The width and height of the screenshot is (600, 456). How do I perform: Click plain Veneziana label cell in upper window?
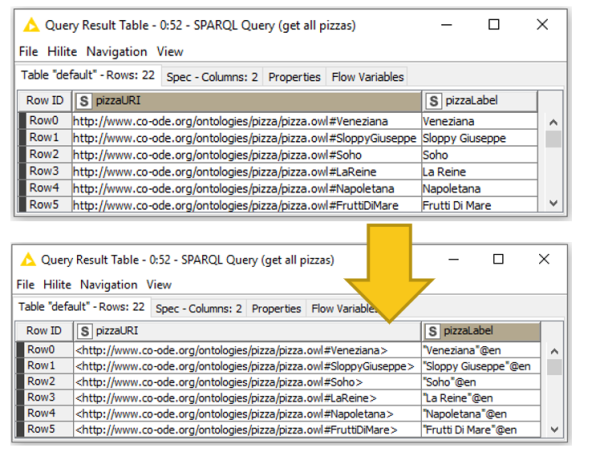point(479,121)
